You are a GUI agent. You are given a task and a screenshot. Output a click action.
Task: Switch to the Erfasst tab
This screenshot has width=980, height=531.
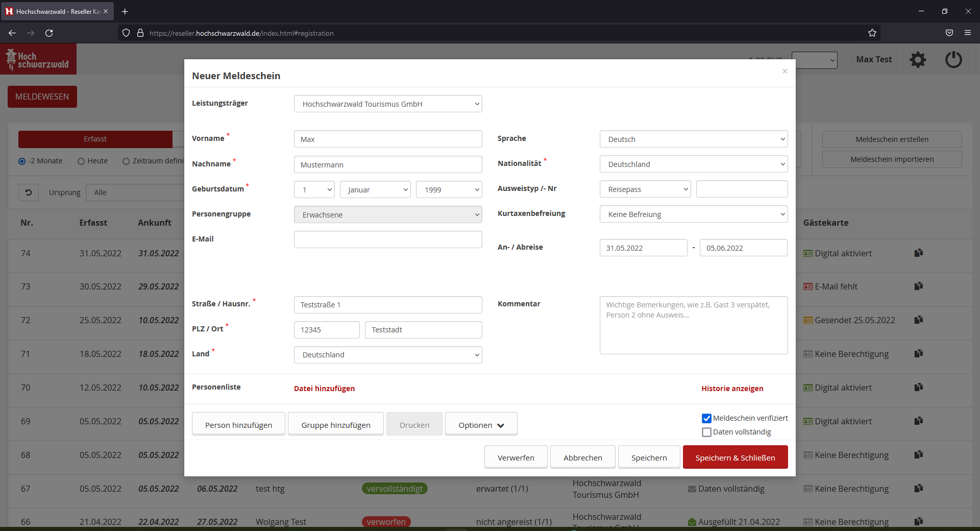tap(95, 139)
